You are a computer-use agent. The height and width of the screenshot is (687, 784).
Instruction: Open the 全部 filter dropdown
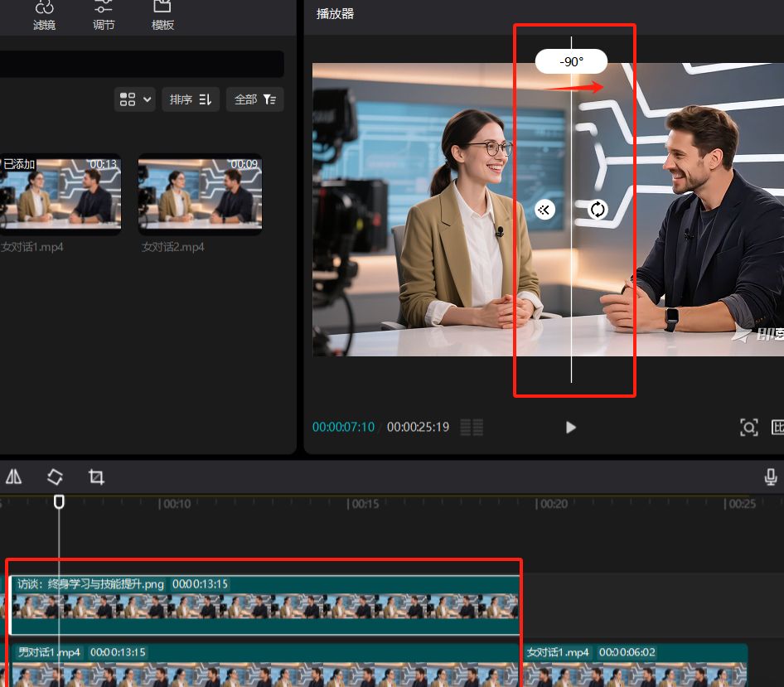[x=255, y=99]
